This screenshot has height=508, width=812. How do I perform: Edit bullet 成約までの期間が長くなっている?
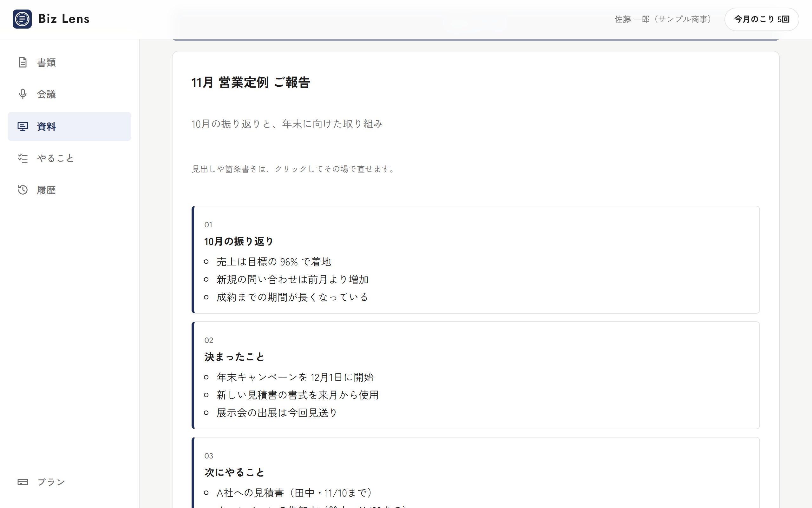pyautogui.click(x=292, y=297)
